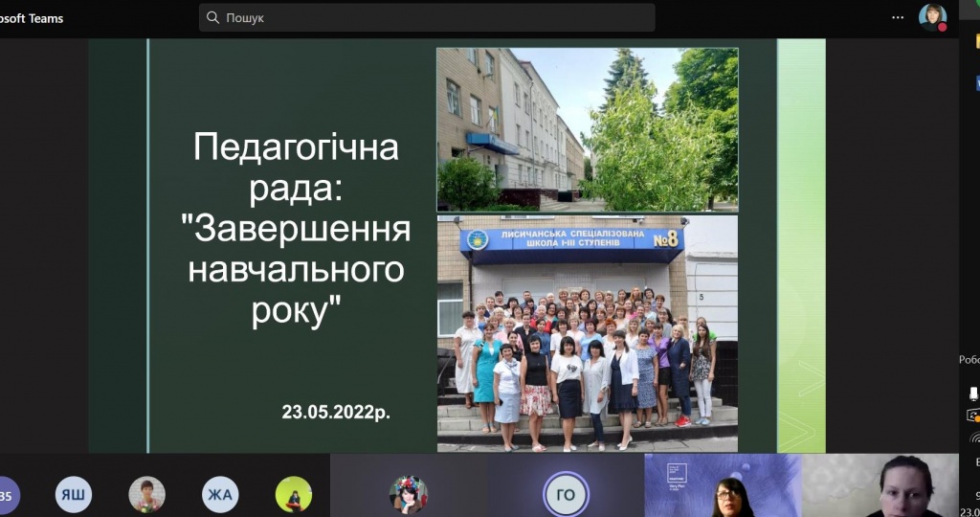Select participant with initials ЖА
The image size is (980, 517).
[x=220, y=494]
